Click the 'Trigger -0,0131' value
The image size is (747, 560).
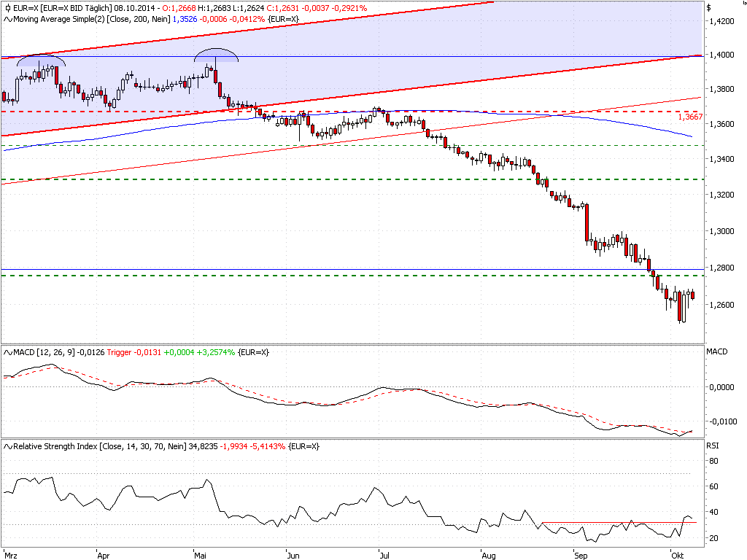[x=134, y=352]
